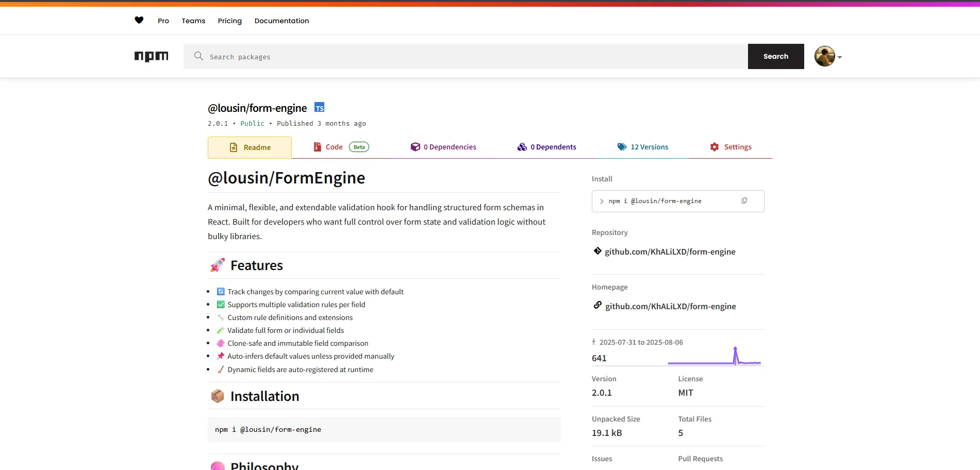980x470 pixels.
Task: Click the Settings gear icon
Action: tap(715, 147)
